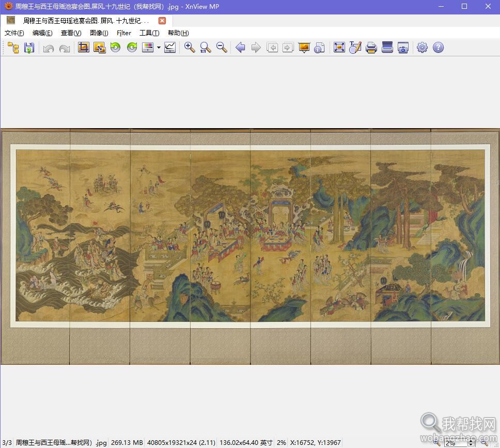Open the scanner acquire tool
This screenshot has height=448, width=500.
point(387,47)
